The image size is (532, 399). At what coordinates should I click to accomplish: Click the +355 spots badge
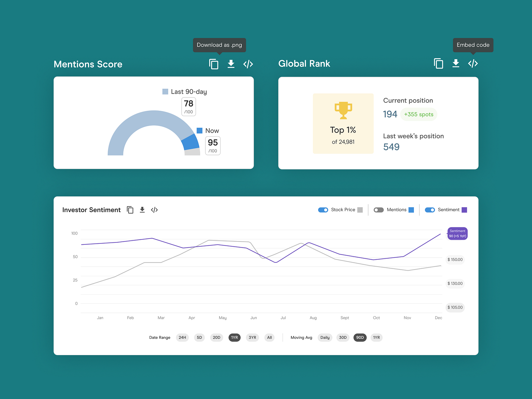coord(419,114)
